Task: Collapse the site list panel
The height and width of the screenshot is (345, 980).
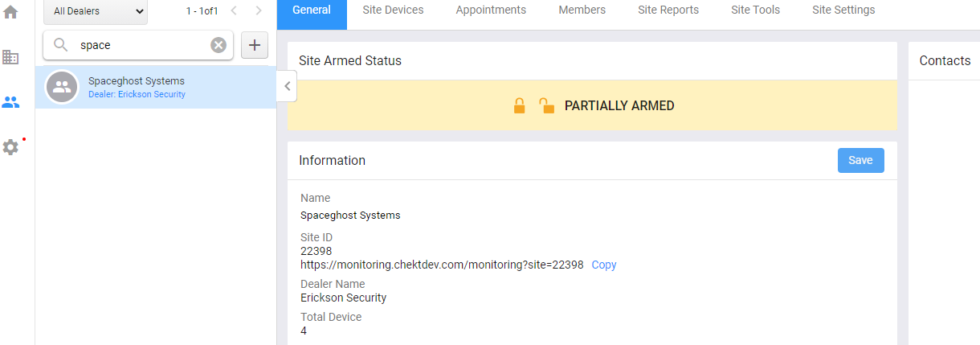Action: click(287, 87)
